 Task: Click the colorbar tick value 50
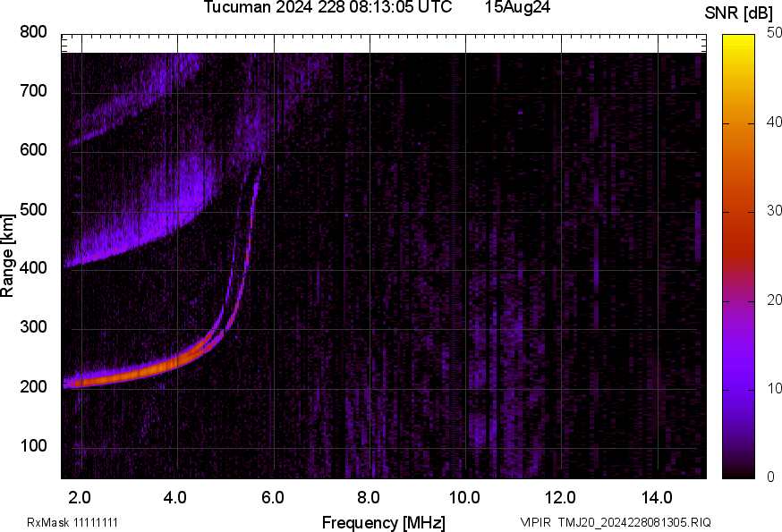[x=774, y=33]
